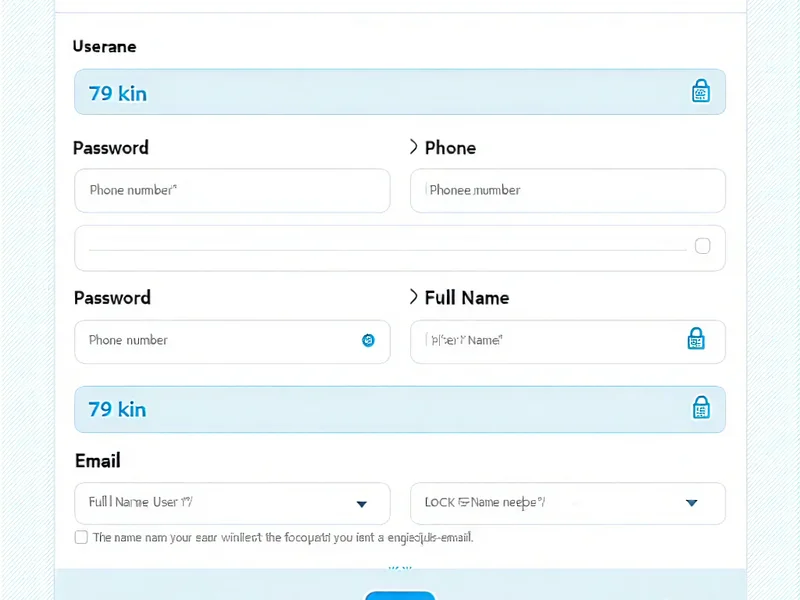This screenshot has height=600, width=800.
Task: Click the horizontal slider line below the Password field
Action: tap(386, 248)
